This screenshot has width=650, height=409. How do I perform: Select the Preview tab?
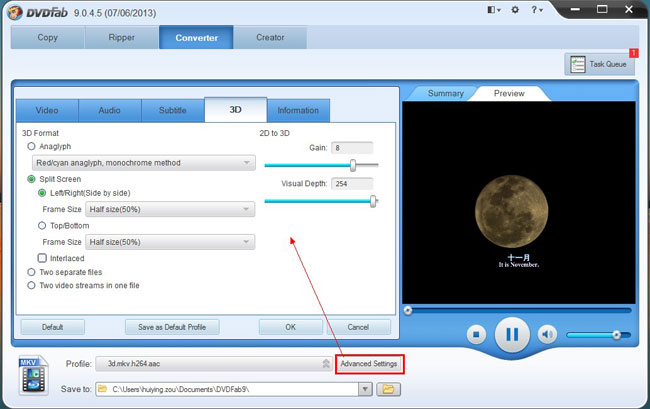(x=509, y=93)
